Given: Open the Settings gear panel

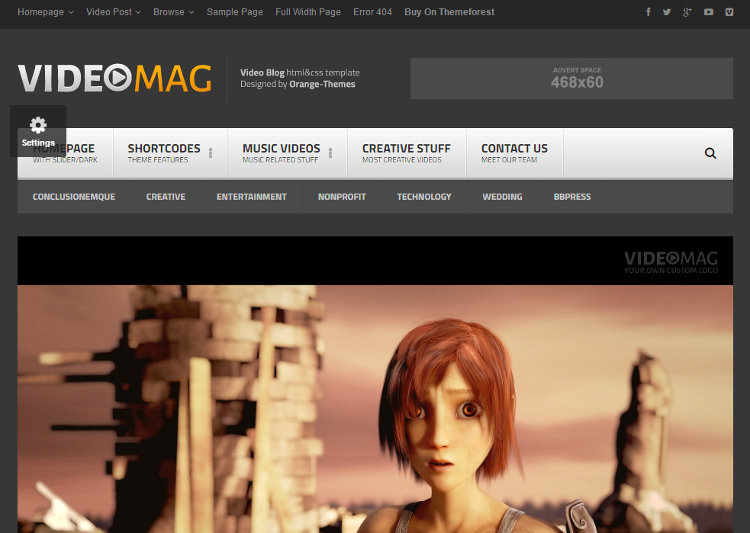Looking at the screenshot, I should [x=38, y=131].
